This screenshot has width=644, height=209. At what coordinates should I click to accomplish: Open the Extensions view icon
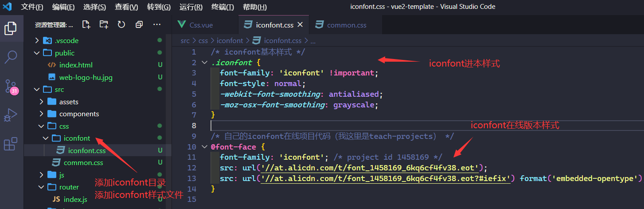point(11,144)
